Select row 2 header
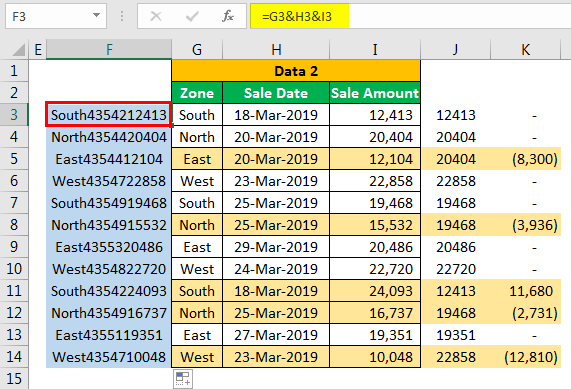 point(14,93)
